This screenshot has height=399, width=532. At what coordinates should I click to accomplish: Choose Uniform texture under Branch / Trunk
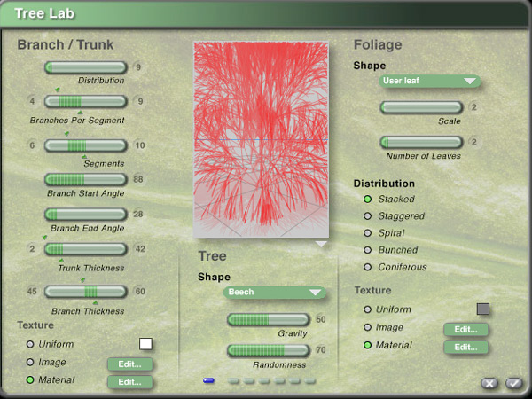coord(30,344)
